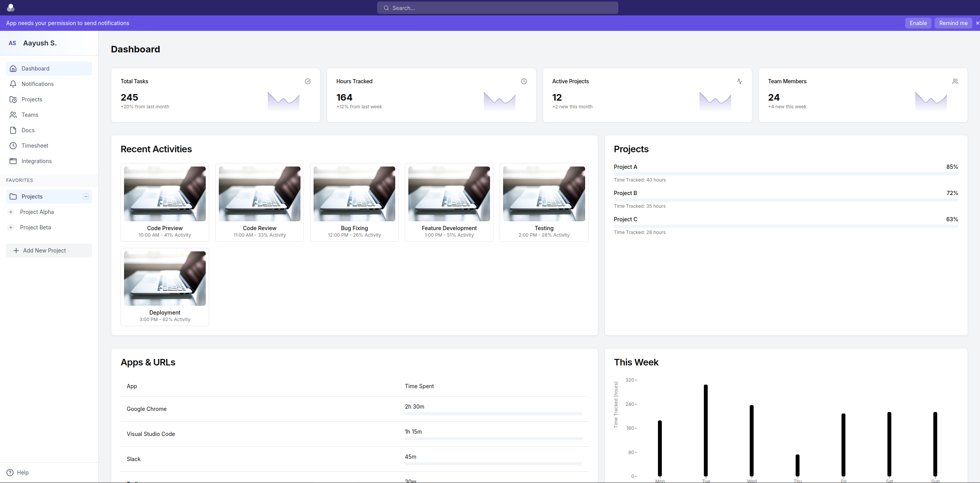The width and height of the screenshot is (980, 483).
Task: Enable app notifications via Enable button
Action: click(919, 23)
